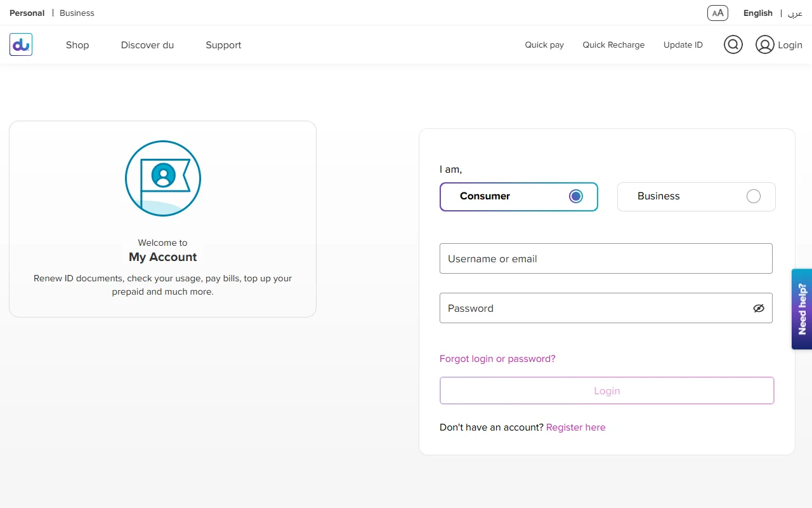Viewport: 812px width, 508px height.
Task: Open the Support menu
Action: (223, 45)
